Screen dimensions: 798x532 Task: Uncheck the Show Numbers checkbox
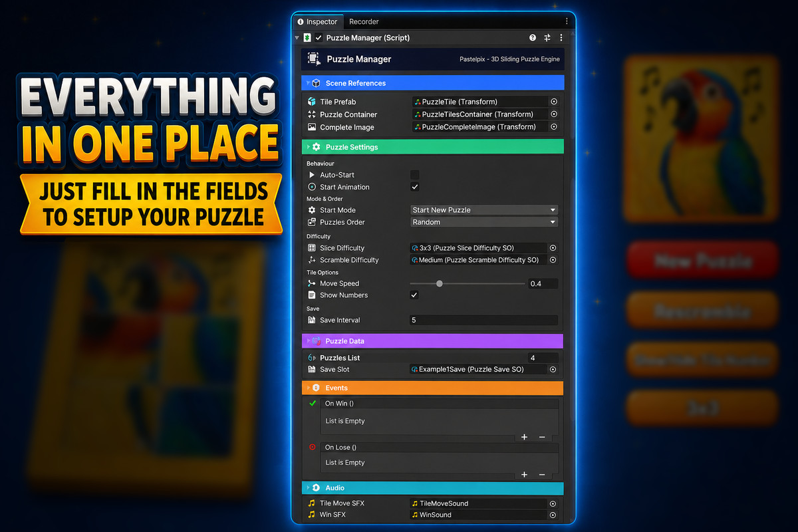click(414, 295)
